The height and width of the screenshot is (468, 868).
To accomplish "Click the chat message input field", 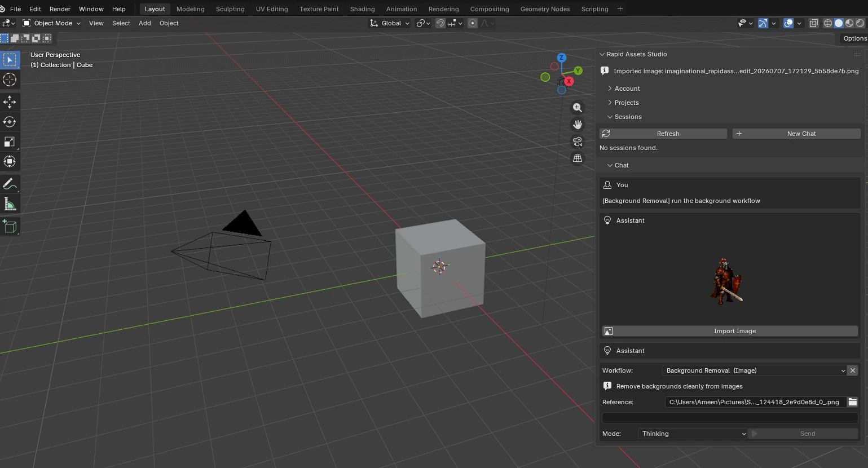I will (730, 418).
